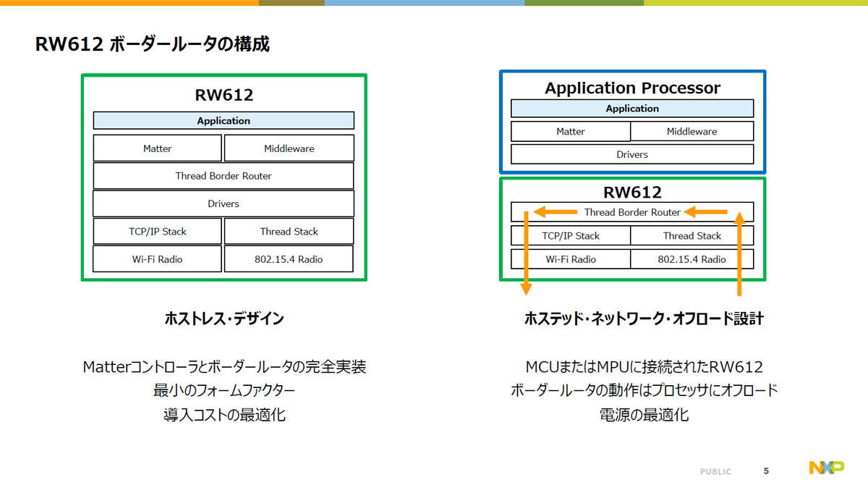
Task: Click Thread Border Router text between the orange arrows
Action: (x=632, y=212)
